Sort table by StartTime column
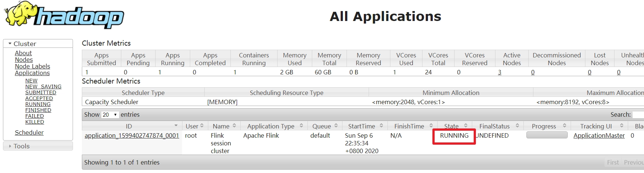 coord(365,126)
